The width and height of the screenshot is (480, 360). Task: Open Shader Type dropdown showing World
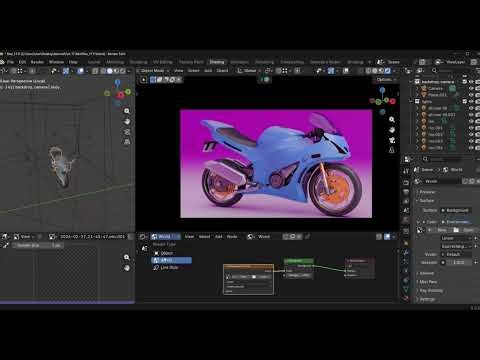(165, 237)
